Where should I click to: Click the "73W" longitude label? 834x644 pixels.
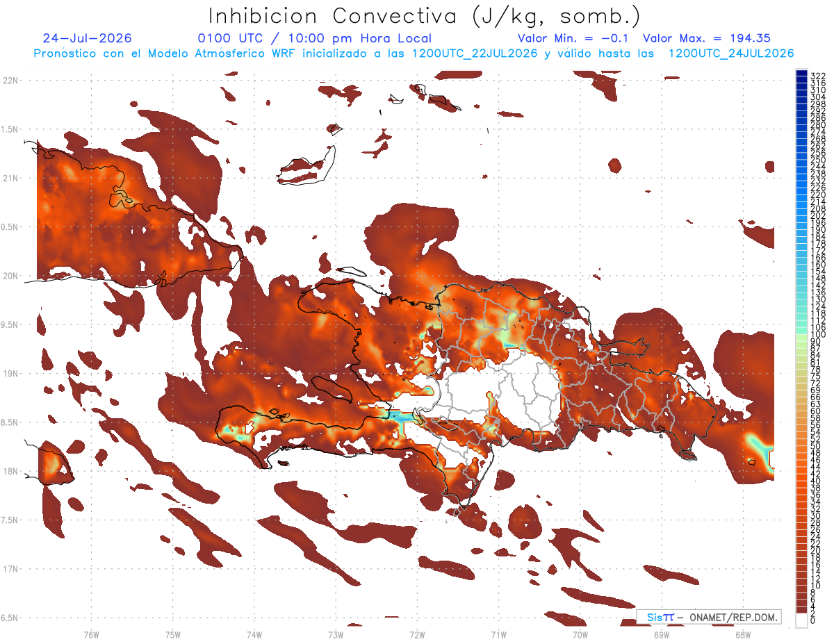[x=336, y=634]
